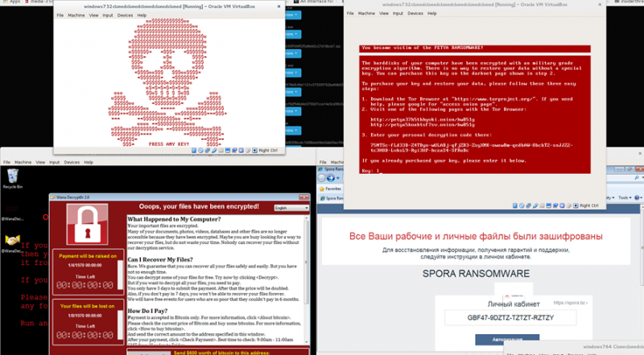This screenshot has width=644, height=355.
Task: Open View menu in skull VM window
Action: pos(93,15)
